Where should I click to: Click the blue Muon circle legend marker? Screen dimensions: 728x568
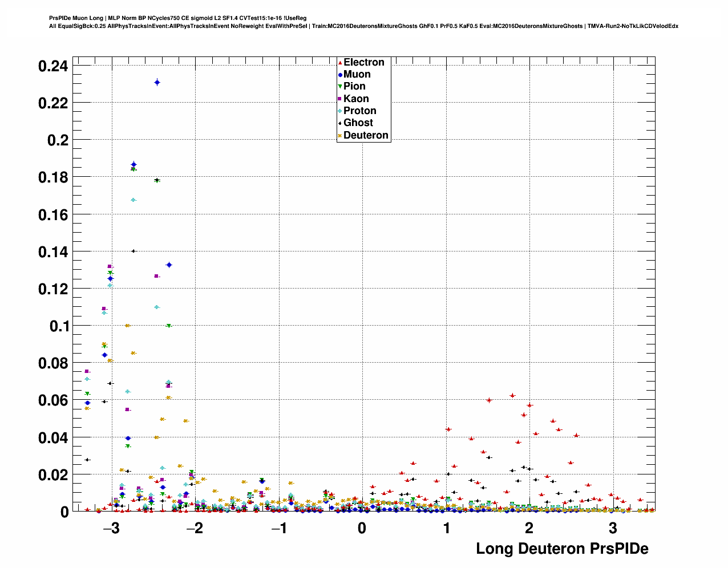click(x=340, y=75)
